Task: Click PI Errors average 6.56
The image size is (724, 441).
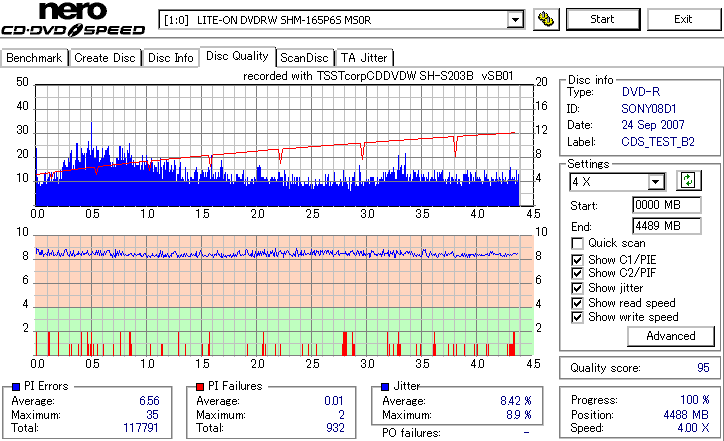Action: pos(149,401)
